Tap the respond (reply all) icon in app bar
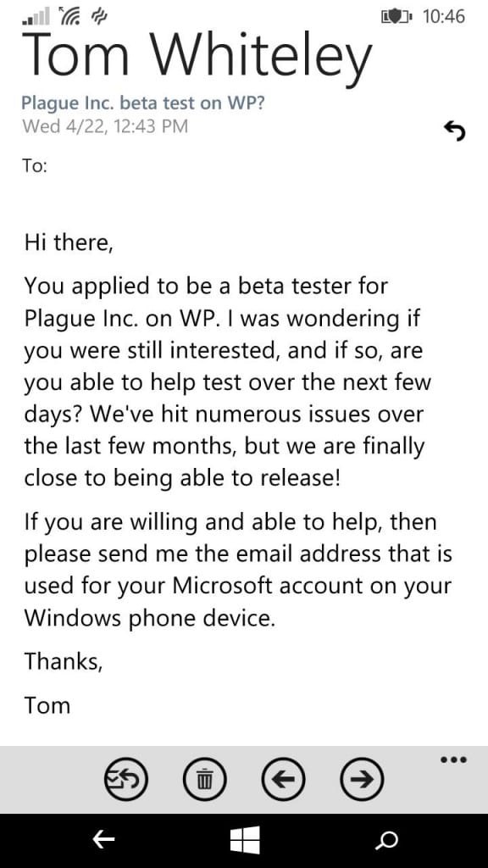 click(125, 780)
